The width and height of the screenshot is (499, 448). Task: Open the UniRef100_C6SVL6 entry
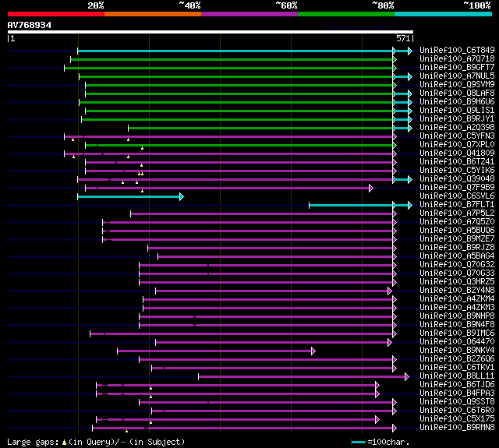457,196
